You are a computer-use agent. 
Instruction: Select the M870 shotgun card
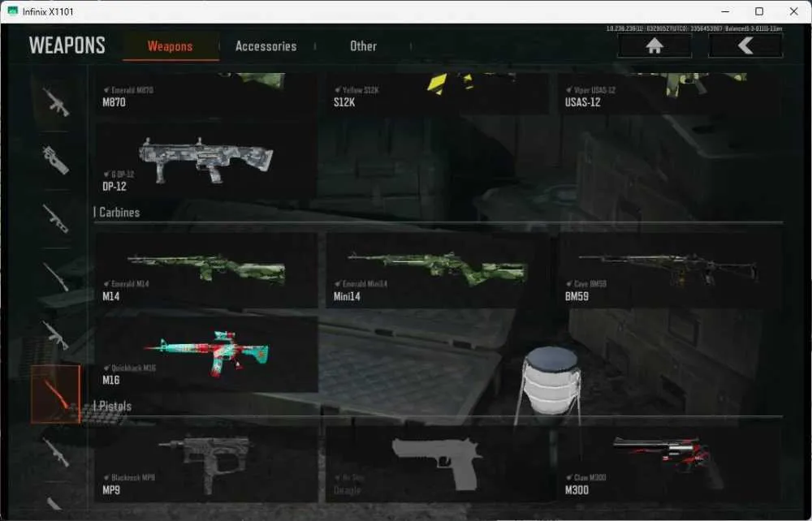tap(206, 93)
